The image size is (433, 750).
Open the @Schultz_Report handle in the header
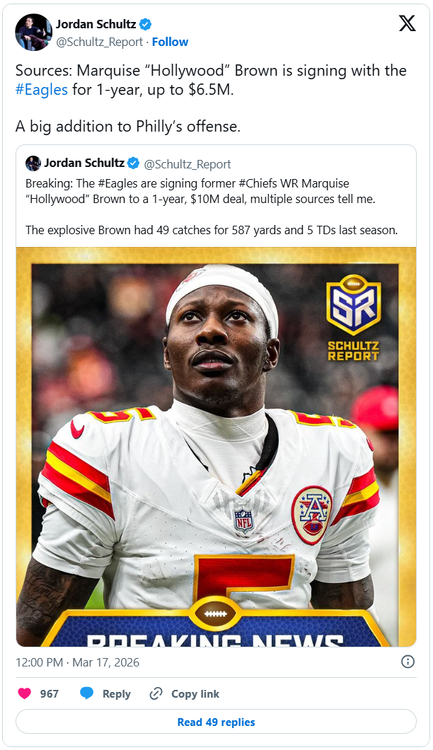(100, 42)
